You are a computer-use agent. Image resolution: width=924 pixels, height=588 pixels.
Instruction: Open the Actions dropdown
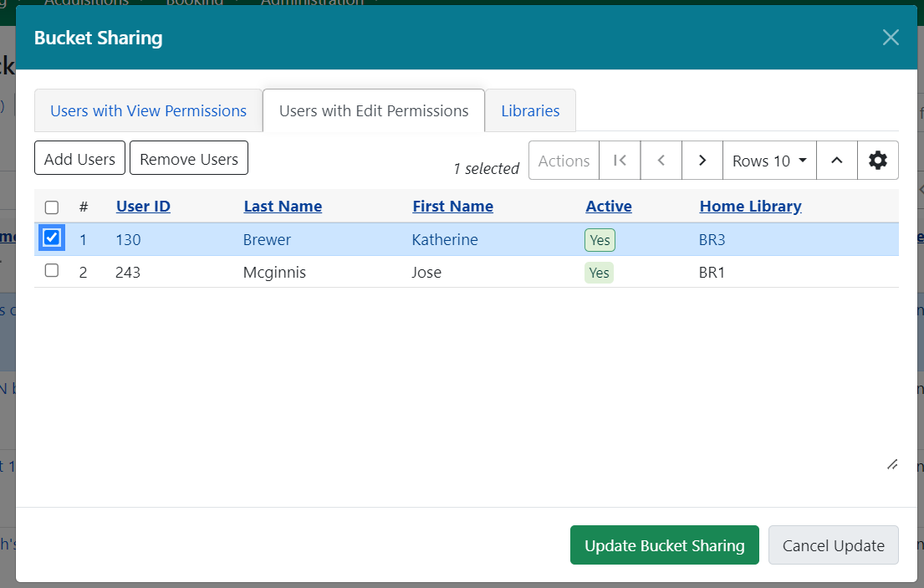tap(563, 160)
